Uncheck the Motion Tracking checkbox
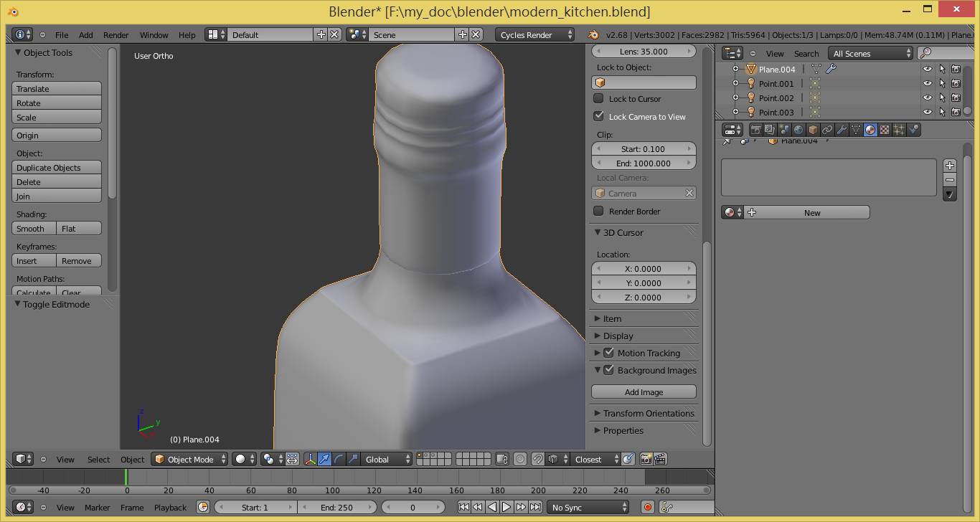The image size is (980, 522). click(x=608, y=353)
